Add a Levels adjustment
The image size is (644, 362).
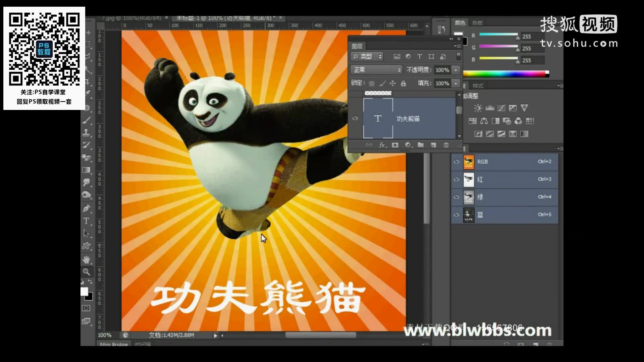pyautogui.click(x=490, y=108)
